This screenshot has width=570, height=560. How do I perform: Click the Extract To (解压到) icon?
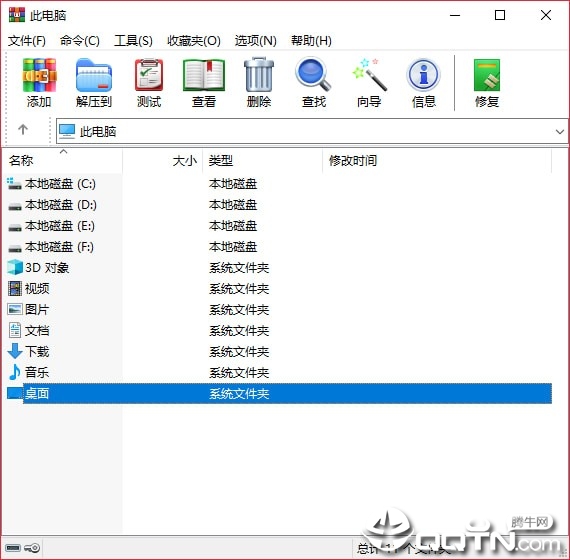click(x=94, y=75)
